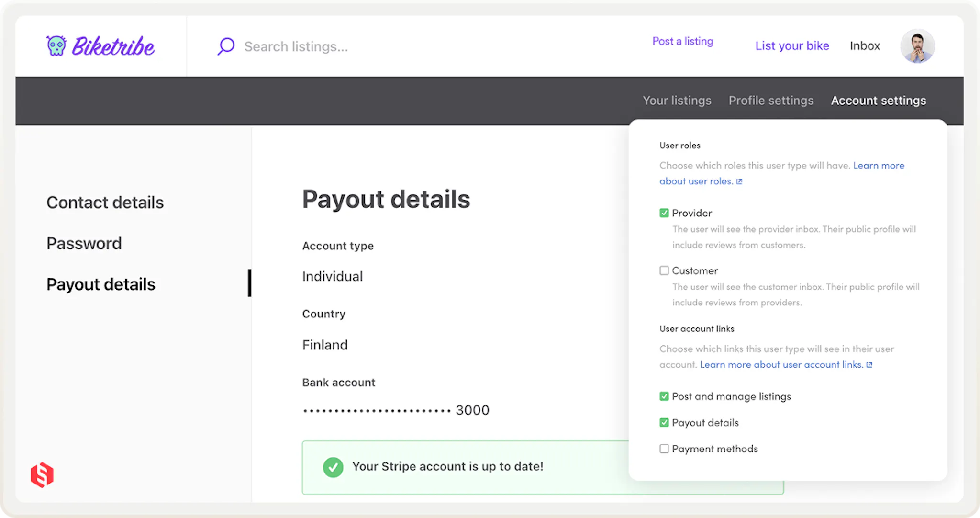Click the search magnifier icon
Image resolution: width=980 pixels, height=518 pixels.
[226, 46]
